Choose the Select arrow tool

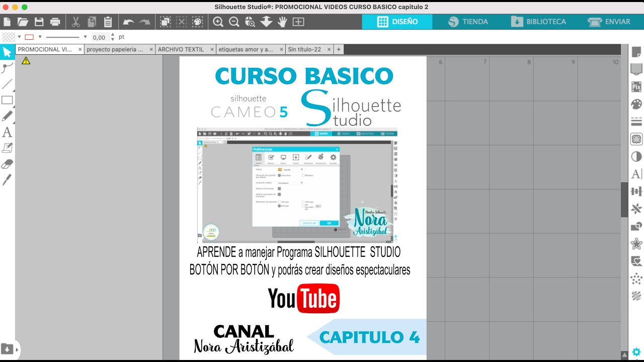[7, 52]
